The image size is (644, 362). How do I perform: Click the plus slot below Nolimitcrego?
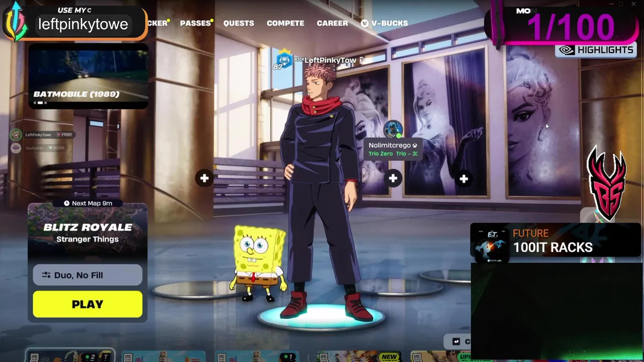pos(393,178)
